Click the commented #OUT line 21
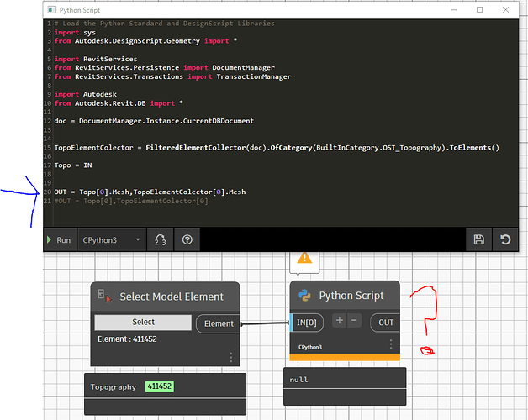This screenshot has height=420, width=528. (131, 201)
